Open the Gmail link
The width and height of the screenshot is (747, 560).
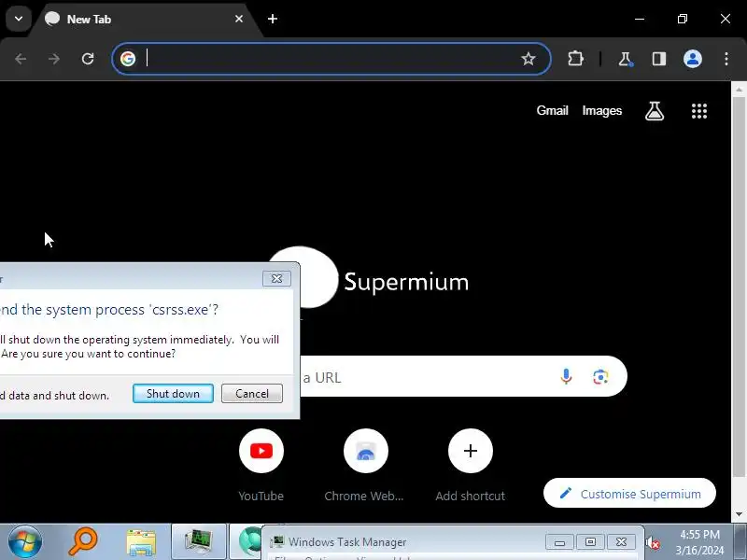pyautogui.click(x=552, y=110)
